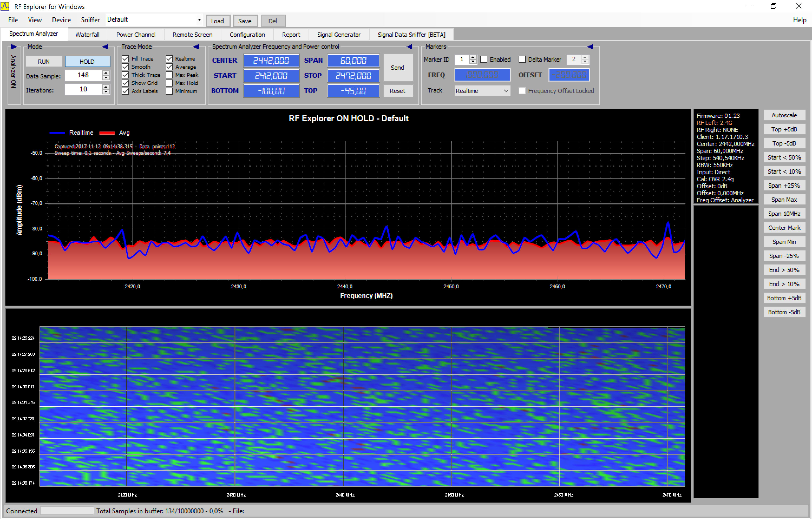
Task: Collapse the Markers panel arrow
Action: pyautogui.click(x=590, y=47)
